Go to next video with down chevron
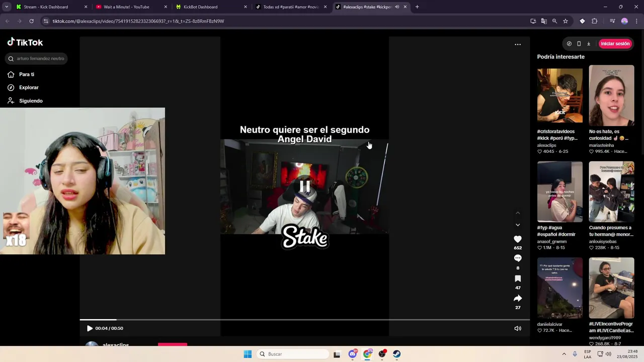The height and width of the screenshot is (362, 644). coord(518,225)
